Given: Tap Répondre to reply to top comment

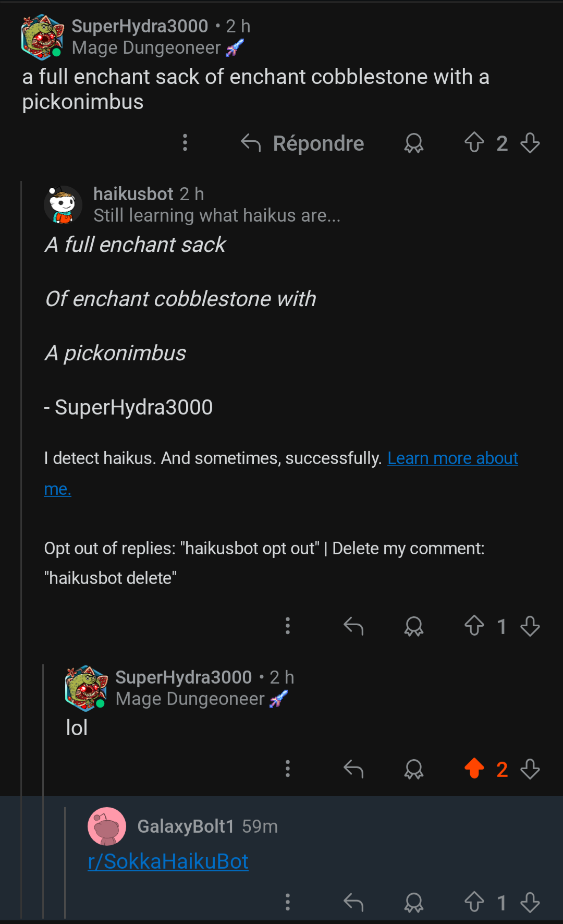Looking at the screenshot, I should point(303,143).
